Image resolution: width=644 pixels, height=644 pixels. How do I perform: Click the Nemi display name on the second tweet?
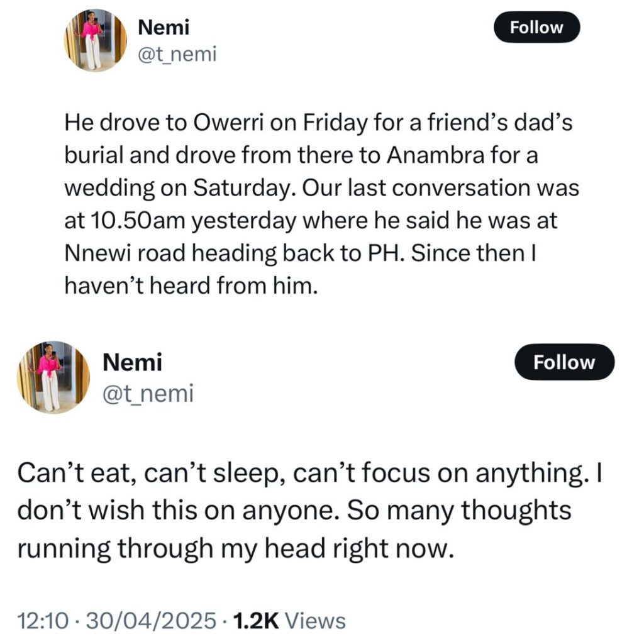tap(132, 362)
